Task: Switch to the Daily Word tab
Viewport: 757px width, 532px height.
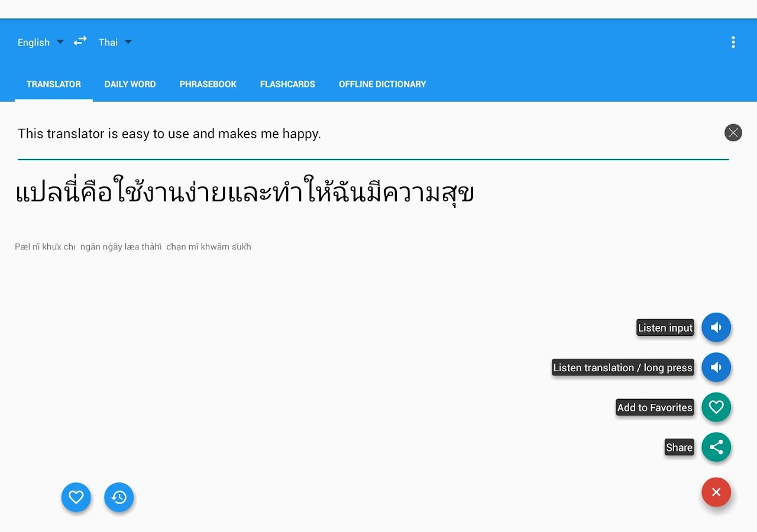Action: point(130,85)
